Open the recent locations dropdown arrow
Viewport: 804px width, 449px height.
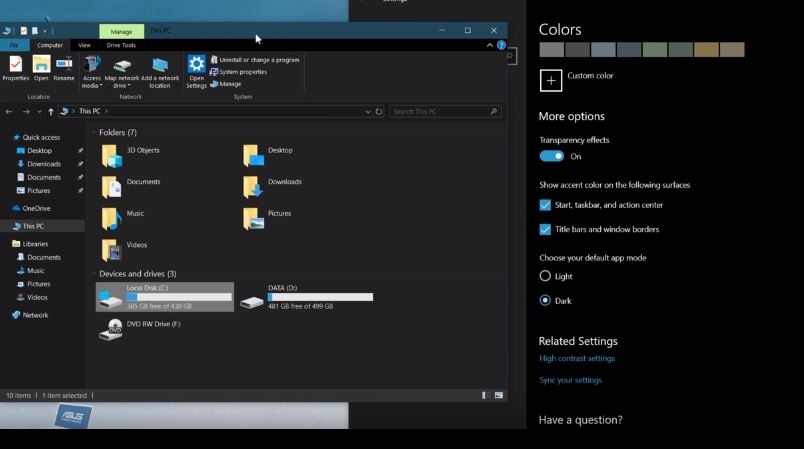point(39,111)
